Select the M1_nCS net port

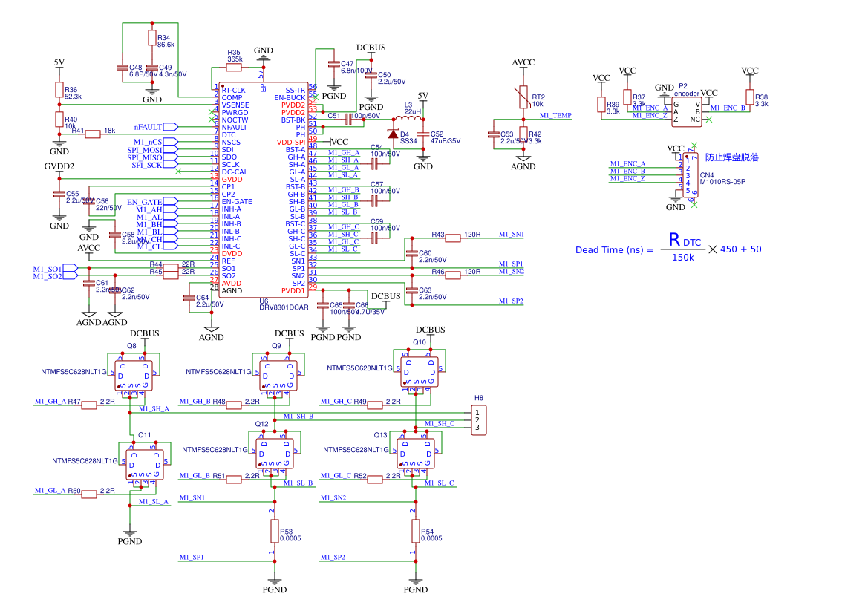[171, 142]
